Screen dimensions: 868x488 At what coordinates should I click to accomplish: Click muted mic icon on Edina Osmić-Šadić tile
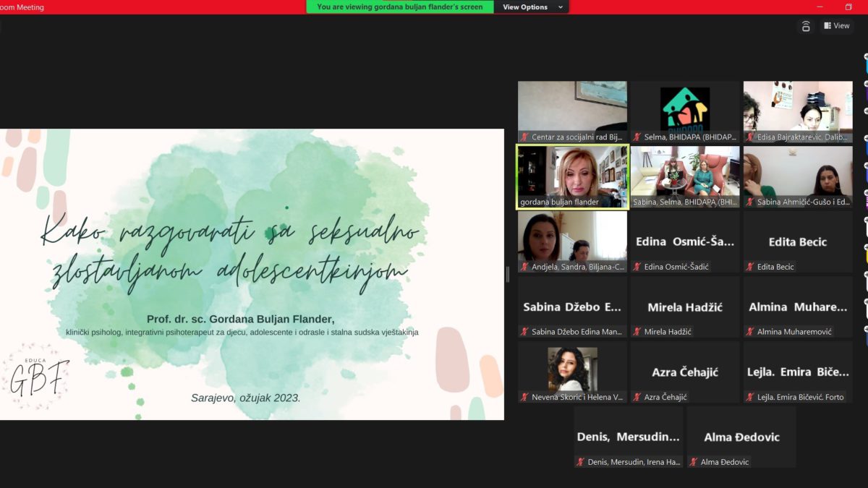click(x=637, y=267)
